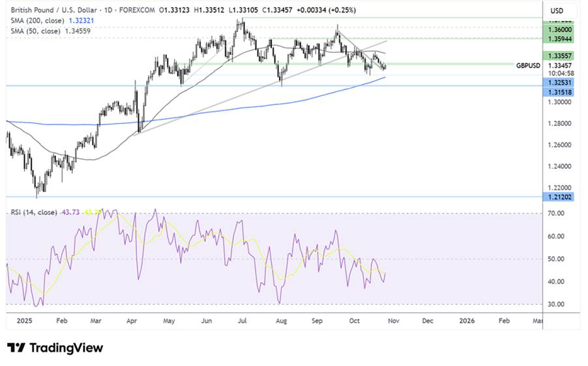Click the 1.21202 blue price label
Screen dimensions: 588x366
pyautogui.click(x=559, y=197)
